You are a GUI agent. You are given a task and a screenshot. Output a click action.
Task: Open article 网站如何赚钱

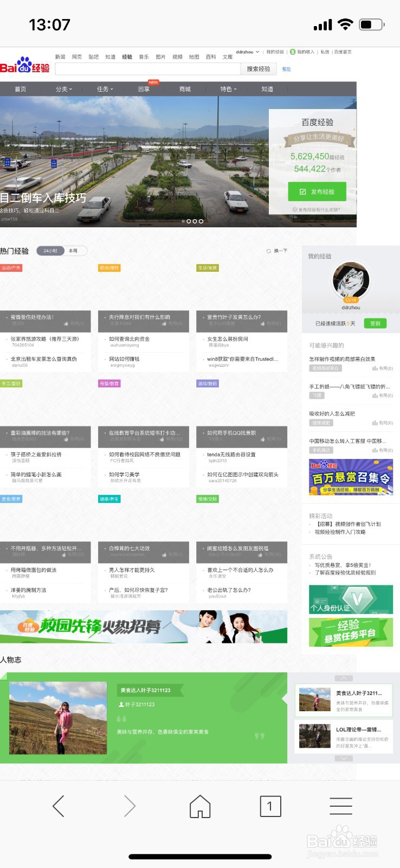pyautogui.click(x=124, y=359)
